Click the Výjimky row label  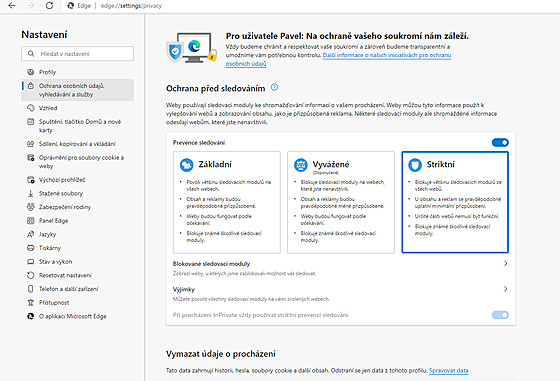pyautogui.click(x=184, y=289)
